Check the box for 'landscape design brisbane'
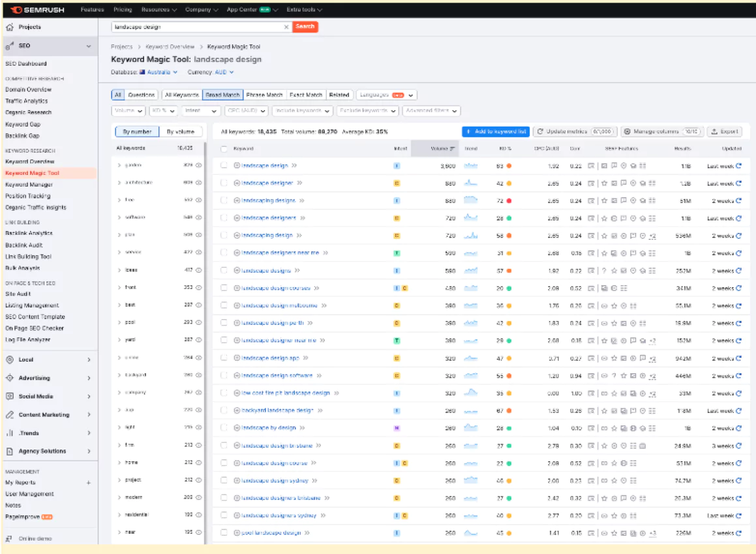 point(224,446)
